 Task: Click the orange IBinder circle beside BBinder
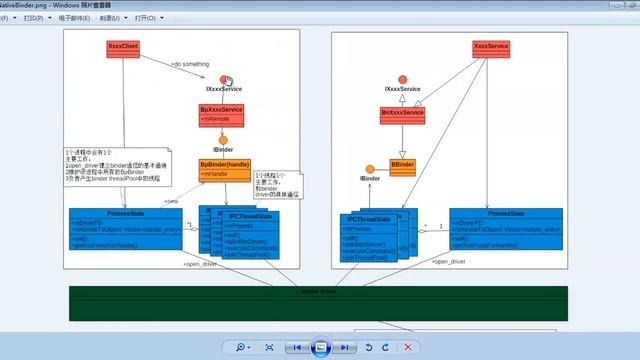tap(370, 169)
